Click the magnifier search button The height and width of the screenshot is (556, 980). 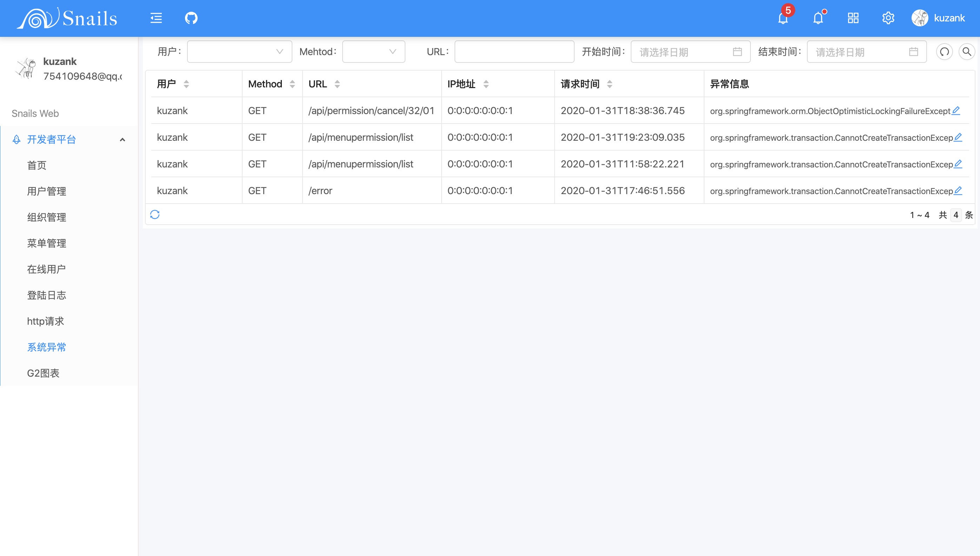[x=967, y=52]
